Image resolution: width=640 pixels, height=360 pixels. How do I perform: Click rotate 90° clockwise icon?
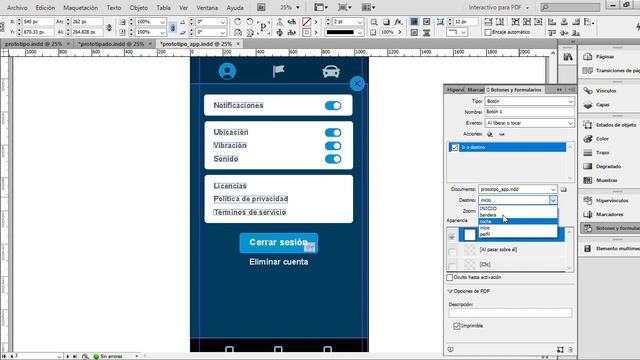[238, 21]
